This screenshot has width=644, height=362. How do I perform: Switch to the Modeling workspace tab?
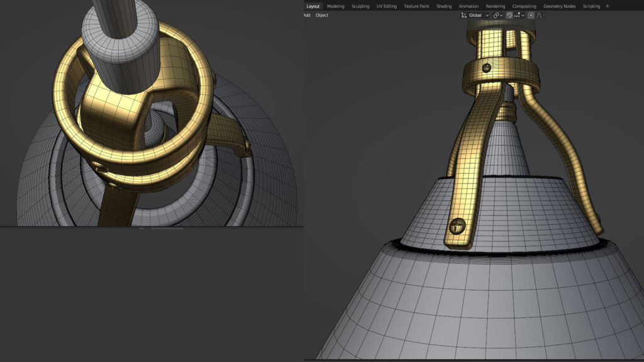[x=335, y=6]
